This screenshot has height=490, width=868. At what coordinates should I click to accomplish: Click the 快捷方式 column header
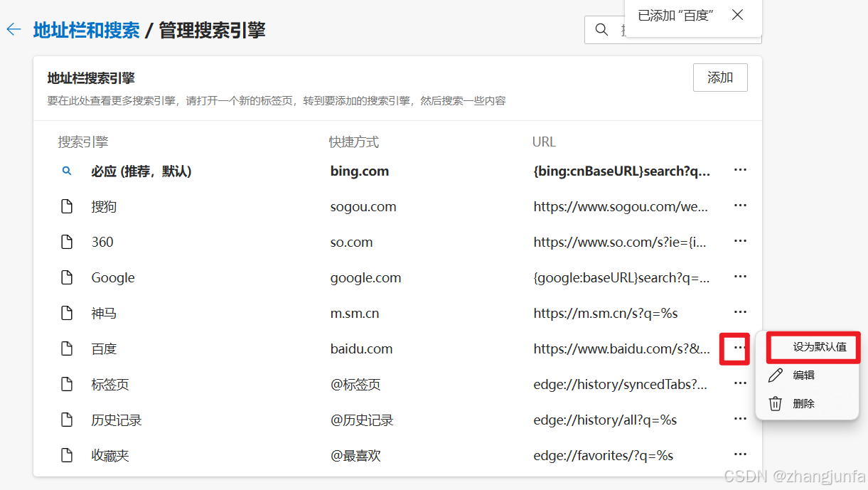(354, 142)
